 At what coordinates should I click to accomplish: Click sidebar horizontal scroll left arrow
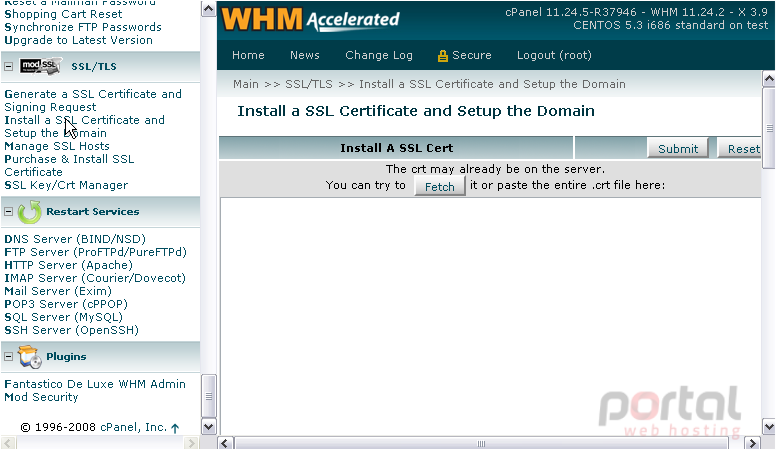click(x=9, y=443)
